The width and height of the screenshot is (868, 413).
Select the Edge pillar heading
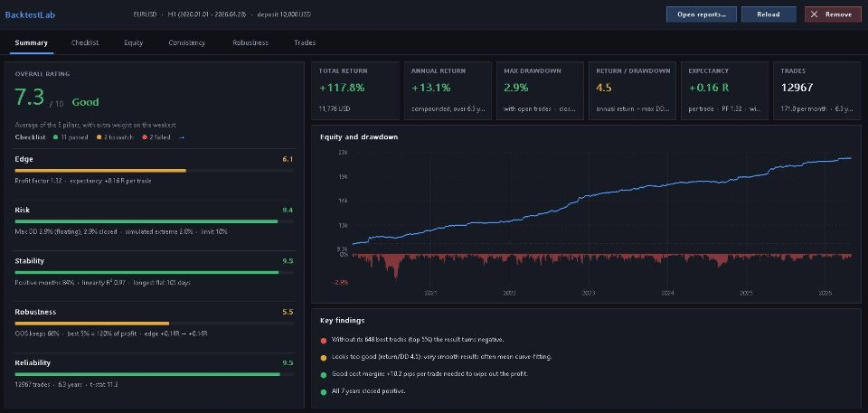(x=24, y=159)
